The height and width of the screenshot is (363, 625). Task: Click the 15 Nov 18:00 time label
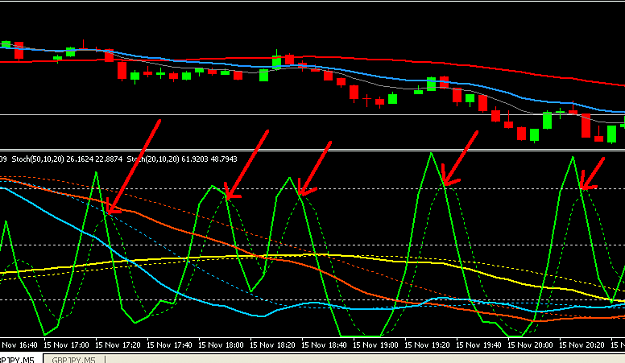click(221, 345)
